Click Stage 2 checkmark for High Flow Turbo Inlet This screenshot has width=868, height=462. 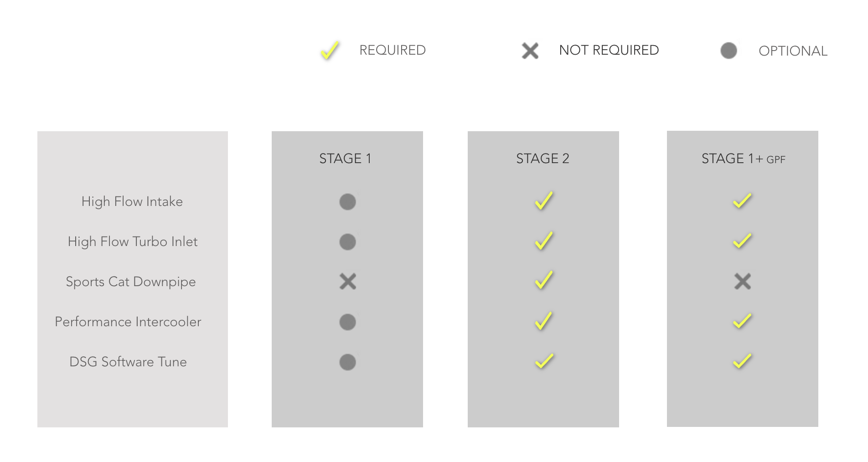pyautogui.click(x=543, y=241)
